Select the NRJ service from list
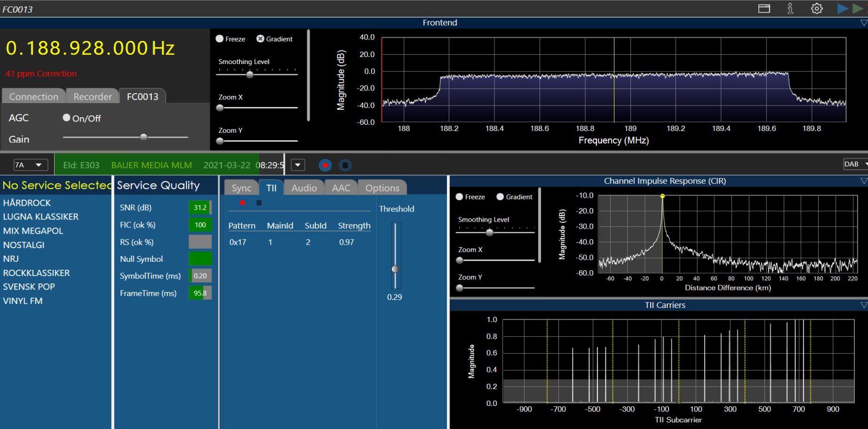This screenshot has height=429, width=868. pyautogui.click(x=11, y=259)
